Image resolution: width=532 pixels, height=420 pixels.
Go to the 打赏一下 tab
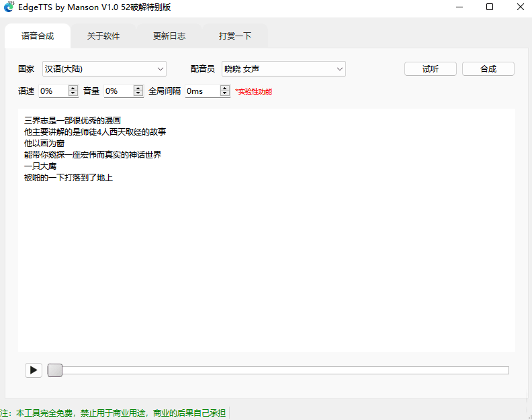[x=235, y=36]
